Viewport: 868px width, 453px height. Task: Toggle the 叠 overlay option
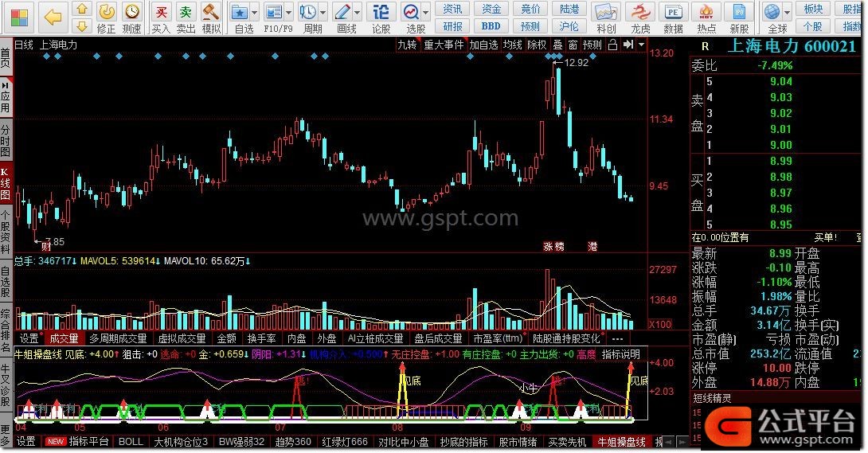pyautogui.click(x=557, y=45)
